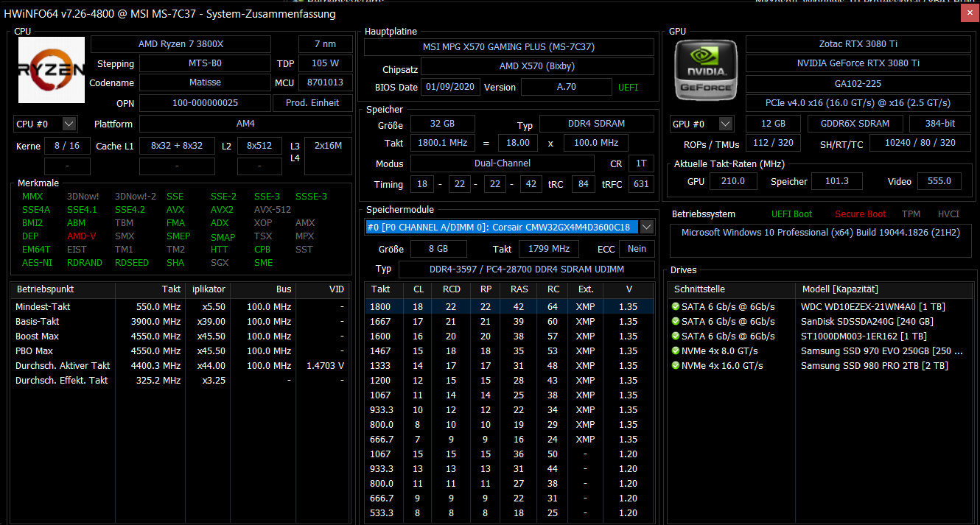Image resolution: width=980 pixels, height=525 pixels.
Task: Click the Video clock value 555.0
Action: pyautogui.click(x=939, y=181)
